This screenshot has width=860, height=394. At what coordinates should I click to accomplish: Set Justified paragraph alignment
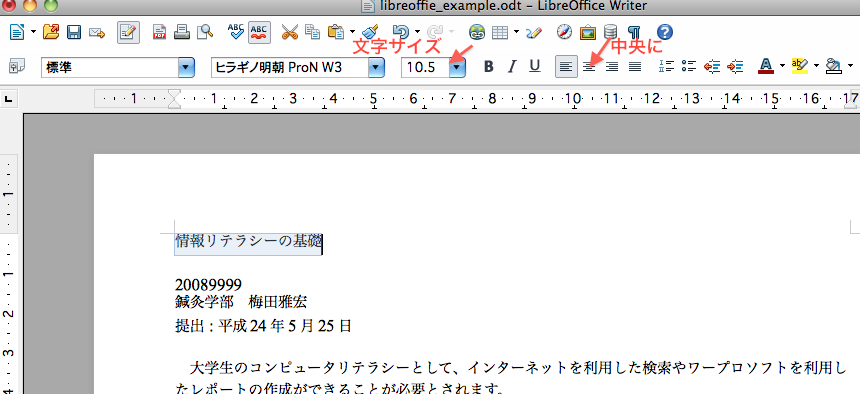635,67
